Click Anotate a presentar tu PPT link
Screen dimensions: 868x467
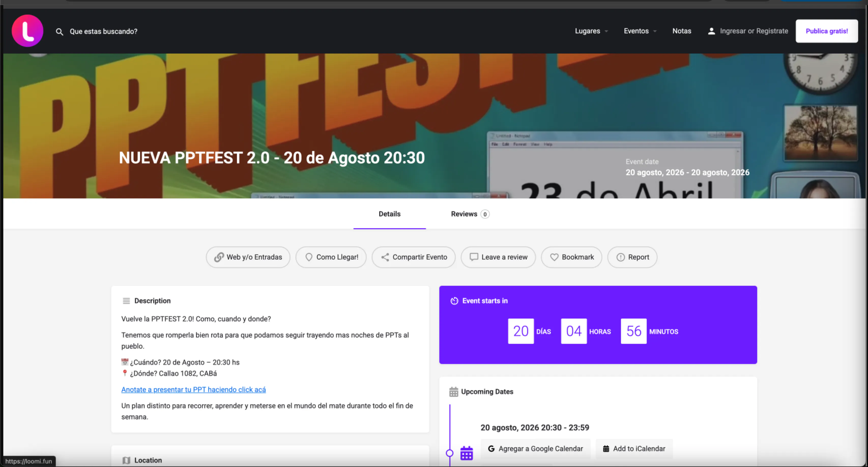(193, 389)
